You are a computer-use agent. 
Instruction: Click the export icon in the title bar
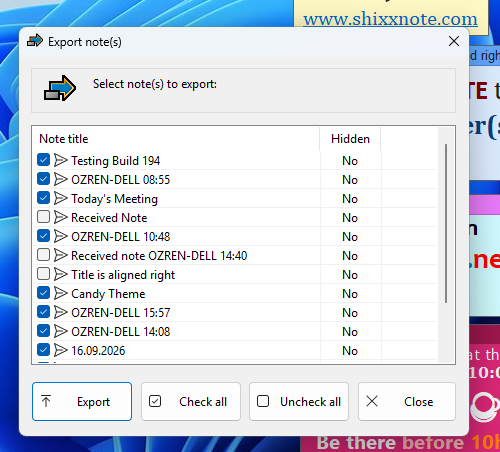(35, 41)
